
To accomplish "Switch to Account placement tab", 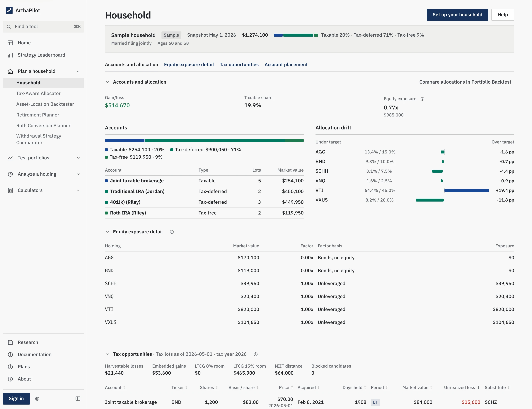I will (286, 65).
